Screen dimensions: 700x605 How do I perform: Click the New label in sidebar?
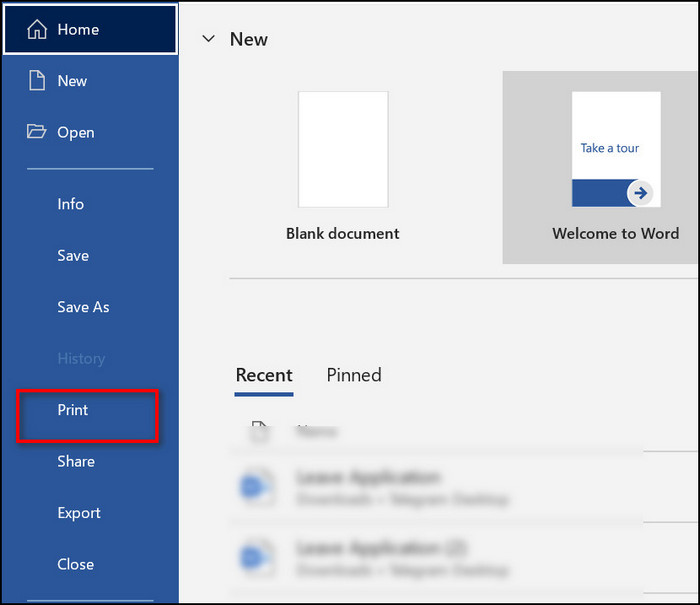pos(72,81)
